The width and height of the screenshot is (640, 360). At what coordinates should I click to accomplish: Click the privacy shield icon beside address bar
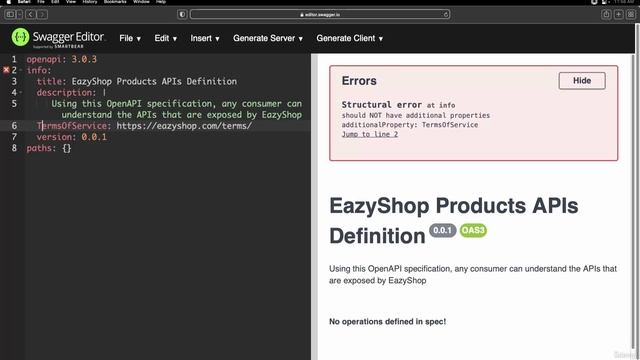coord(182,15)
